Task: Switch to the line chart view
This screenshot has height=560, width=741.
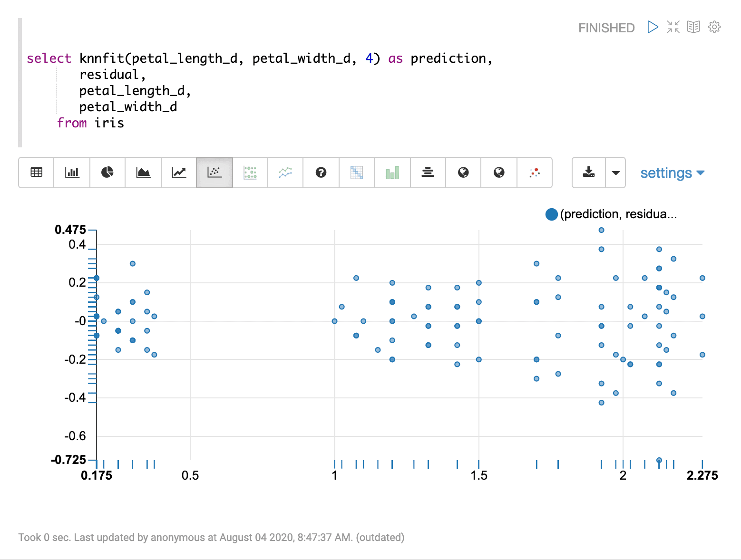Action: coord(178,173)
